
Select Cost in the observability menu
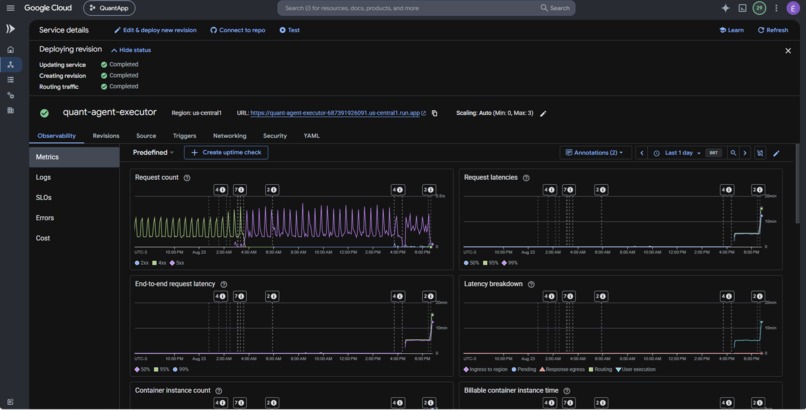click(74, 238)
